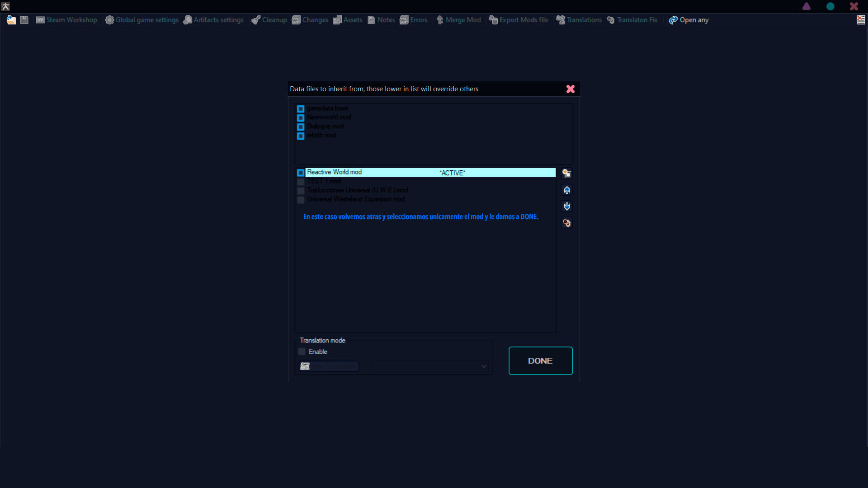Enable Translation mode checkbox
The image size is (868, 488).
pos(302,352)
